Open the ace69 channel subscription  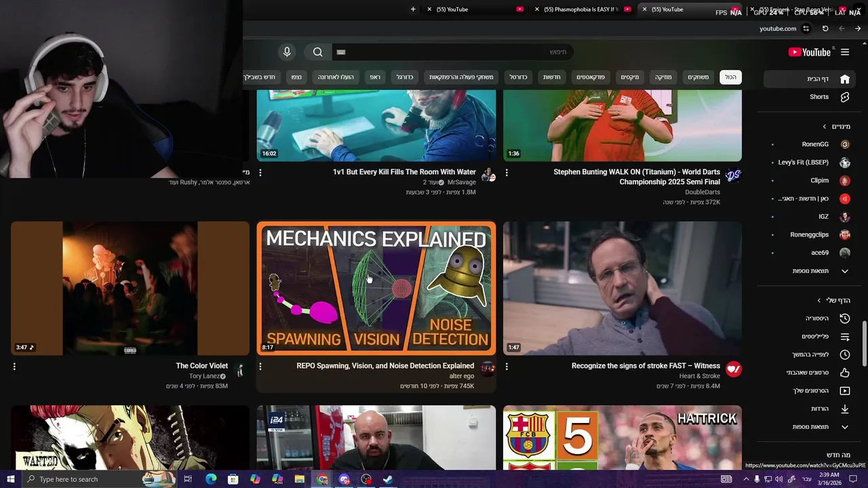coord(808,253)
